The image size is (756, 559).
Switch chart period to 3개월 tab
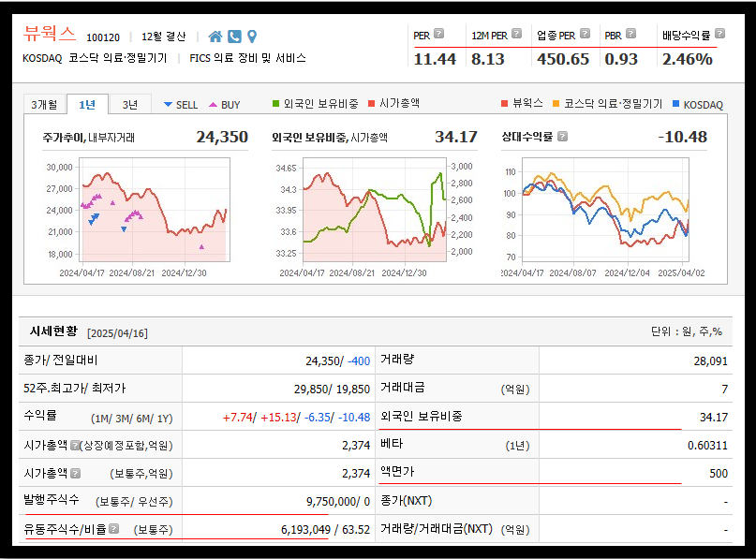coord(44,105)
